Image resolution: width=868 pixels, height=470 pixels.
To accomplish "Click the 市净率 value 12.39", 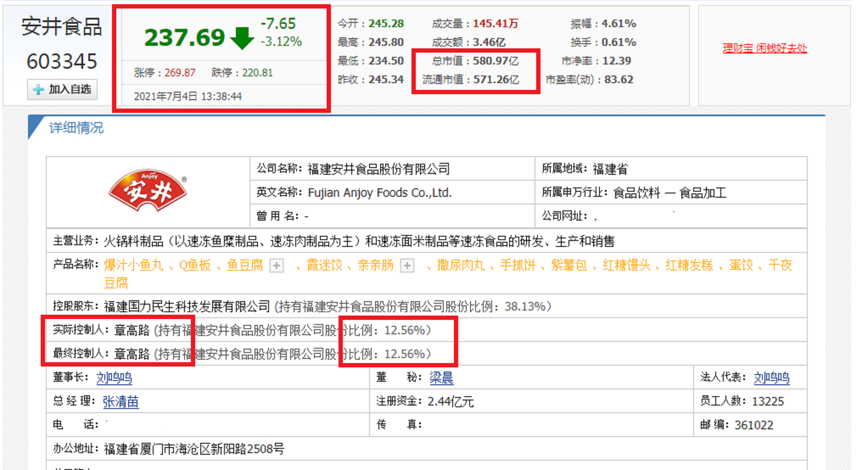I will 617,61.
